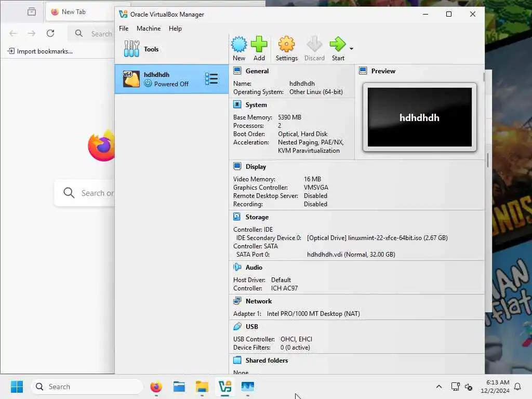
Task: Click the muted volume tray icon
Action: [469, 387]
